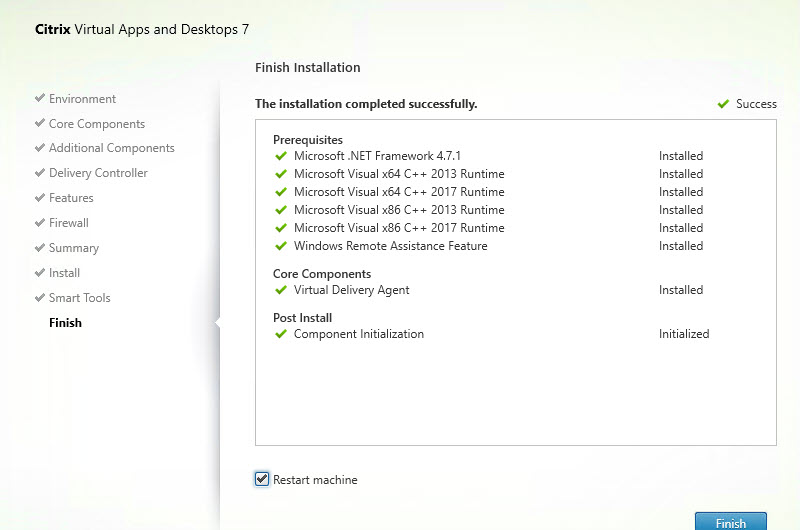Select the Delivery Controller step
The height and width of the screenshot is (530, 800).
98,173
